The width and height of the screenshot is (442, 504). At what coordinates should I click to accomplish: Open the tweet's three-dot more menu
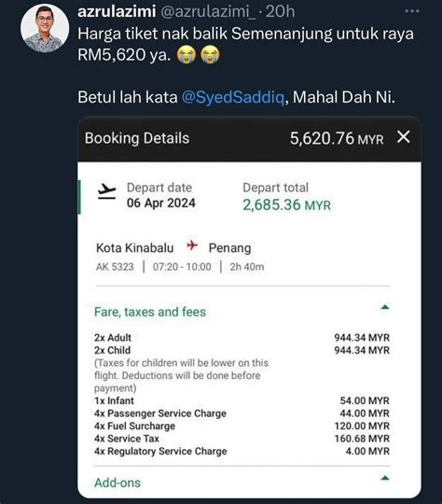412,11
